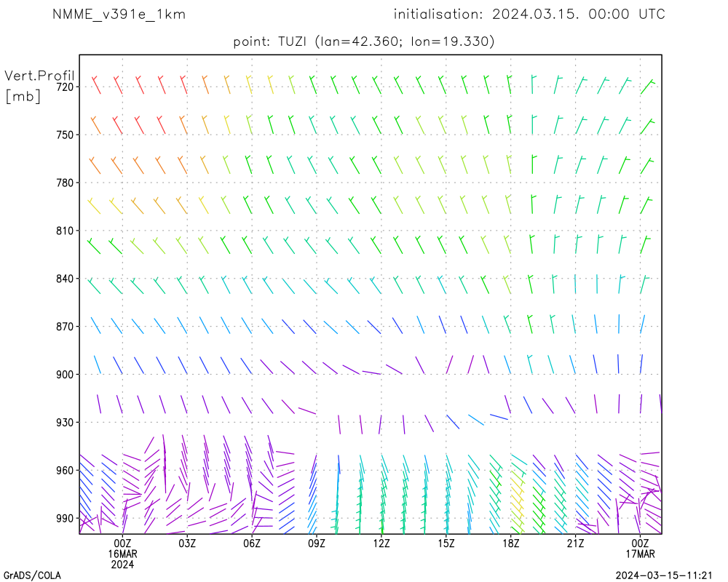The width and height of the screenshot is (728, 582).
Task: Click the 2024 year label under 16MAR
Action: pos(122,565)
